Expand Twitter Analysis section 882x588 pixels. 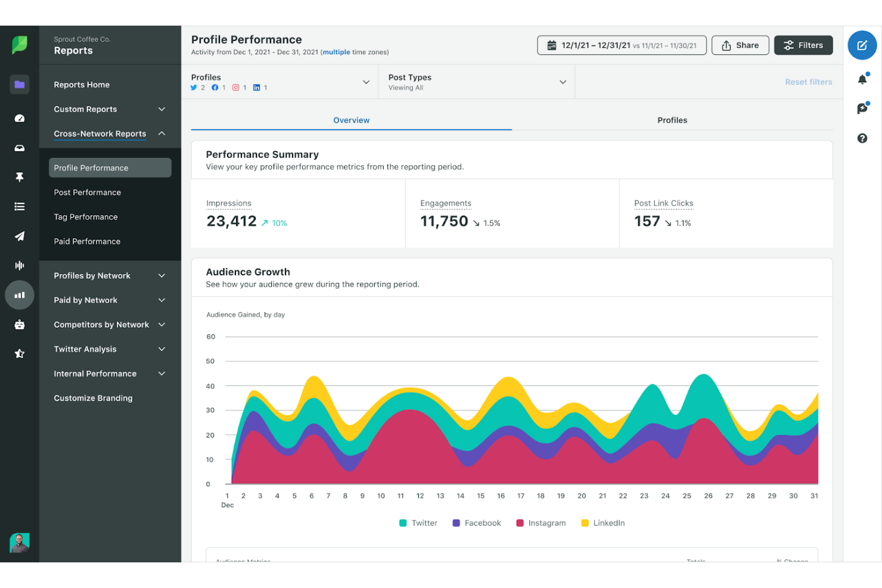(x=110, y=349)
